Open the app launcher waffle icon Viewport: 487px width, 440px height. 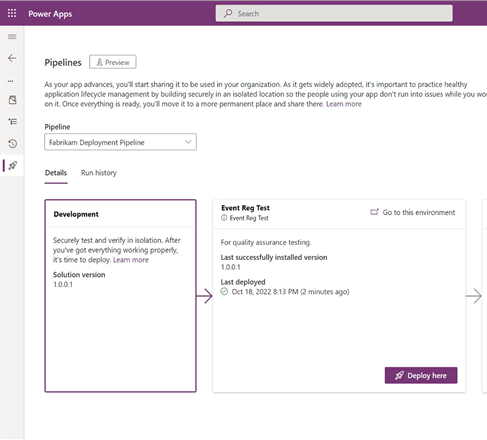point(12,13)
